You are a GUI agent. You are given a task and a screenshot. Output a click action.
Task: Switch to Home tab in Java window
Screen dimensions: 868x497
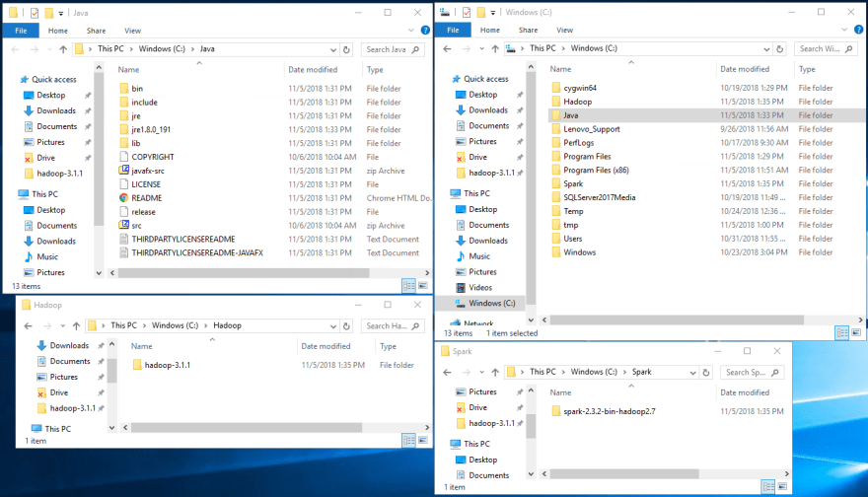(x=57, y=31)
